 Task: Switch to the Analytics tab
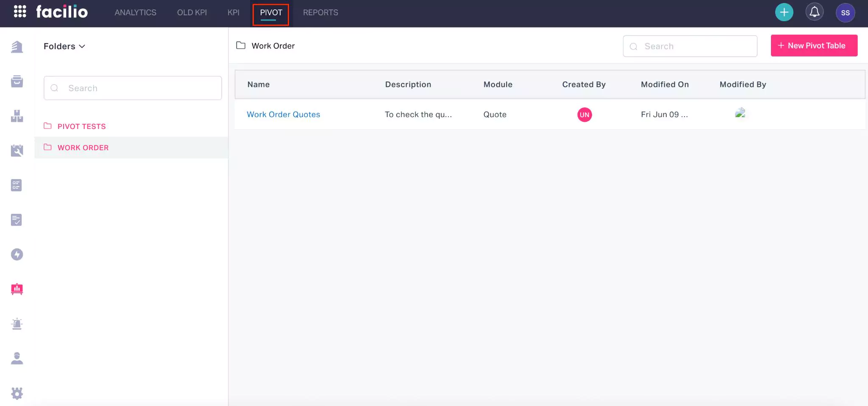click(x=135, y=13)
